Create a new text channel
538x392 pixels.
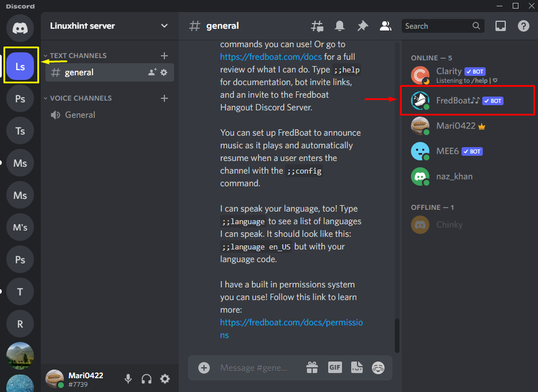pos(164,56)
